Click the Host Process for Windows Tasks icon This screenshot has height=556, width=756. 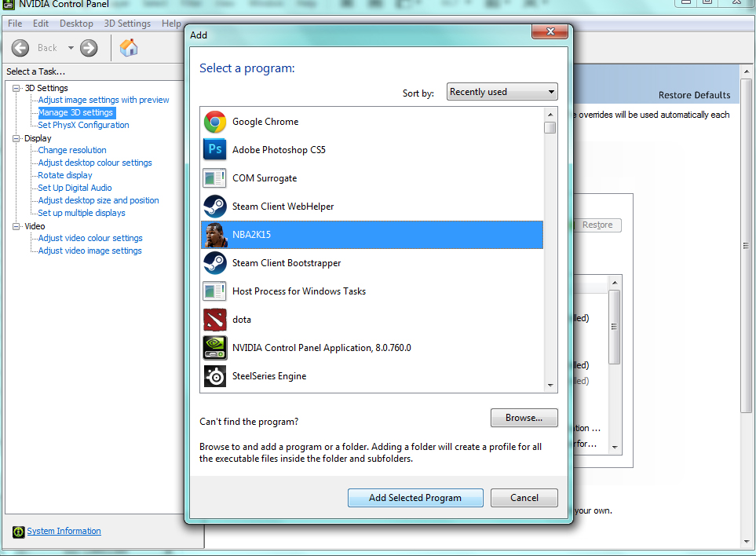click(214, 291)
